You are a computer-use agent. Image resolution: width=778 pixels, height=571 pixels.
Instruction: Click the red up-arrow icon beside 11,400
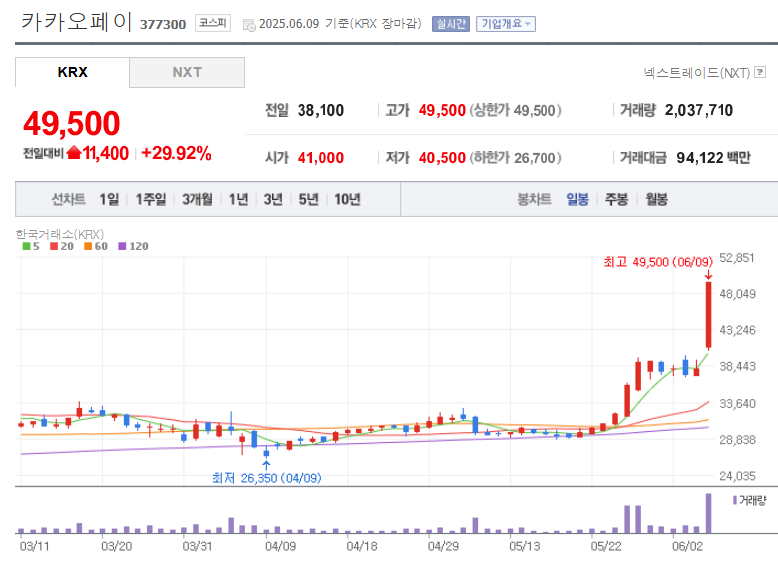73,152
